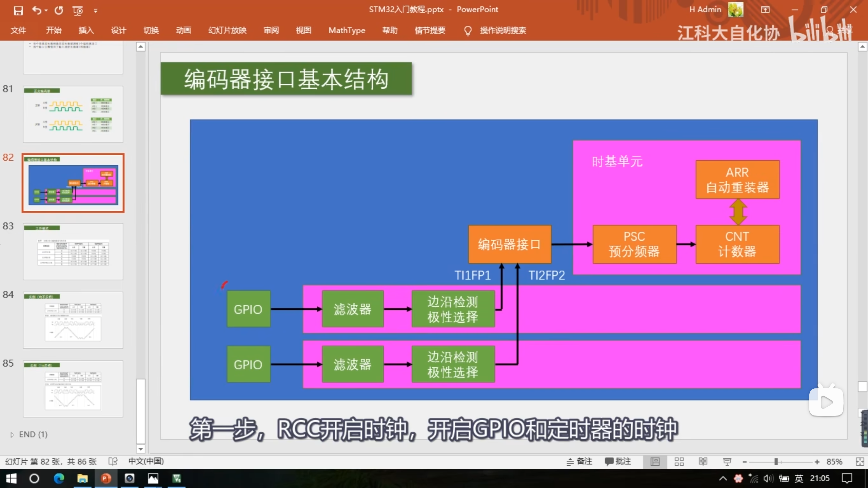Click the Undo arrow icon
Viewport: 868px width, 488px height.
tap(37, 11)
